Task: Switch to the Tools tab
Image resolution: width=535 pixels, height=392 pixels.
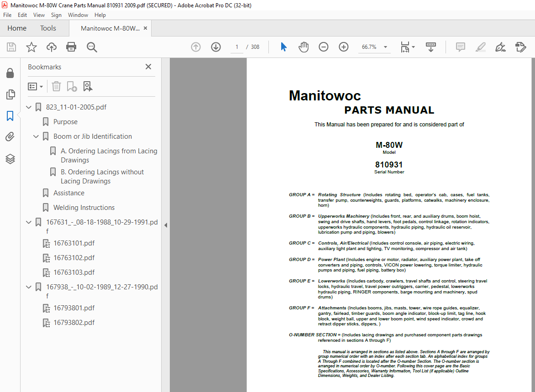Action: 48,28
